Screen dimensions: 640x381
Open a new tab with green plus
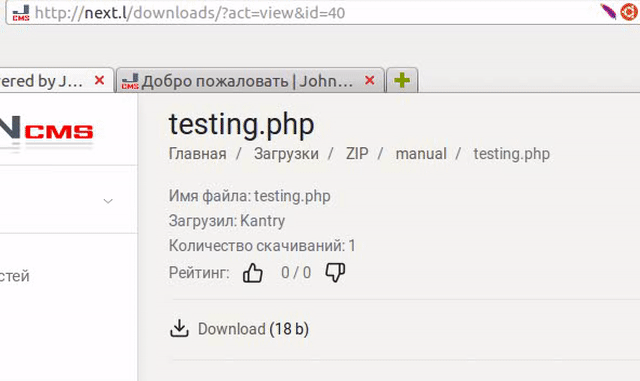[402, 80]
